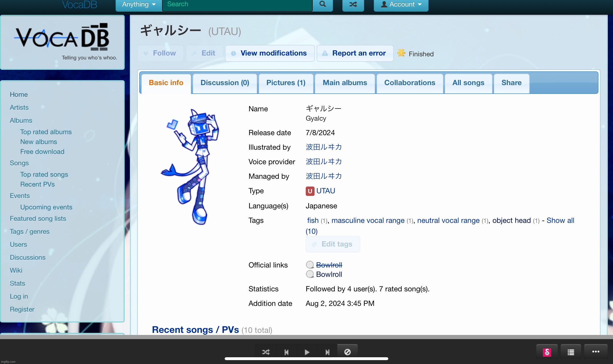The image size is (613, 364).
Task: Switch to the Discussion (0) tab
Action: pyautogui.click(x=225, y=83)
